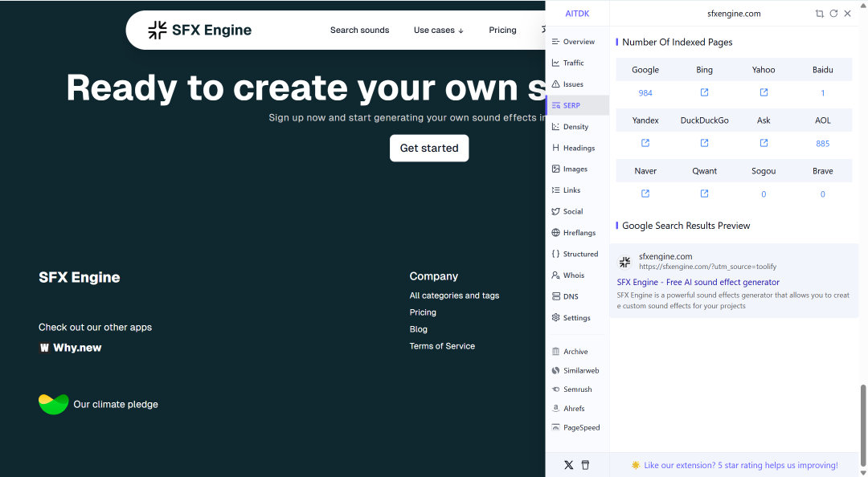Viewport: 868px width, 477px height.
Task: Open Ask indexed pages external link
Action: tap(764, 143)
